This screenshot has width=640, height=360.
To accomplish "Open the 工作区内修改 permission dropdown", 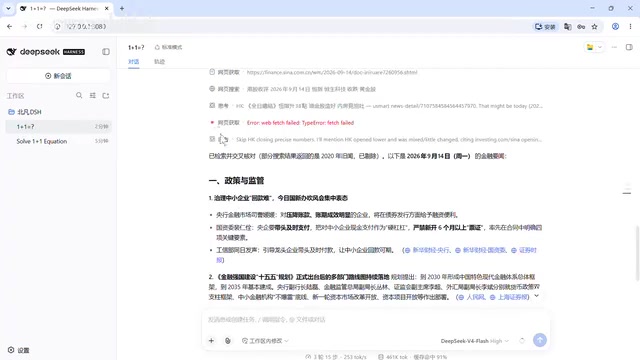I will tap(265, 341).
